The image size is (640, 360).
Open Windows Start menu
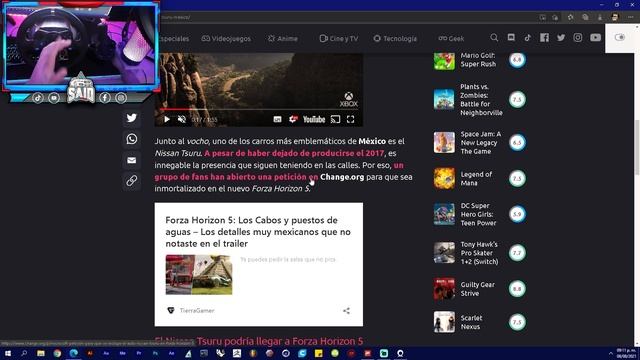(7, 353)
